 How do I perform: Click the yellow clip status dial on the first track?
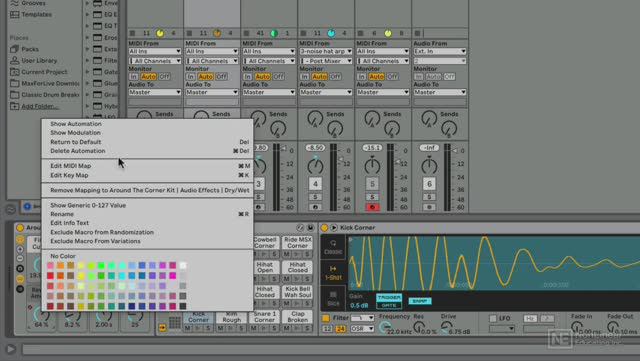160,33
